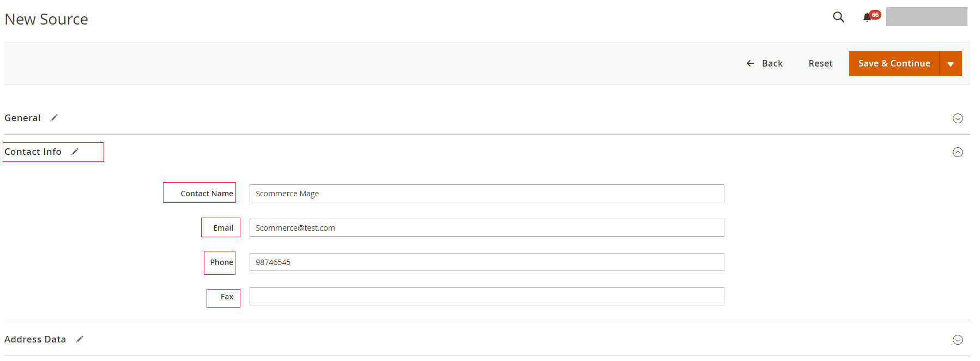
Task: Open the user account menu
Action: point(927,17)
